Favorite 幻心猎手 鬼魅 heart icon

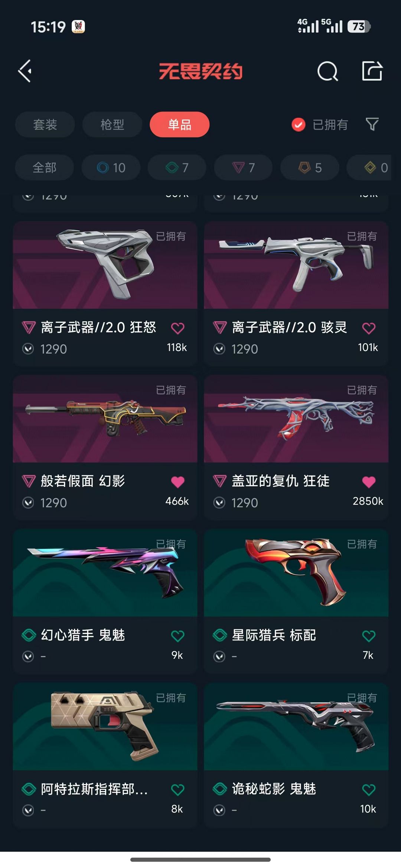click(x=177, y=636)
